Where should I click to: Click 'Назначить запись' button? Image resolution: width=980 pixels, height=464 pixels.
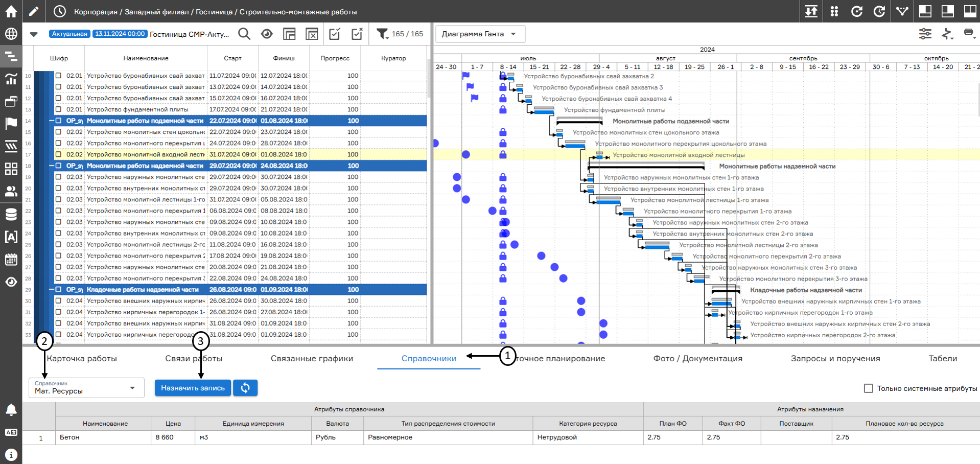pyautogui.click(x=193, y=388)
